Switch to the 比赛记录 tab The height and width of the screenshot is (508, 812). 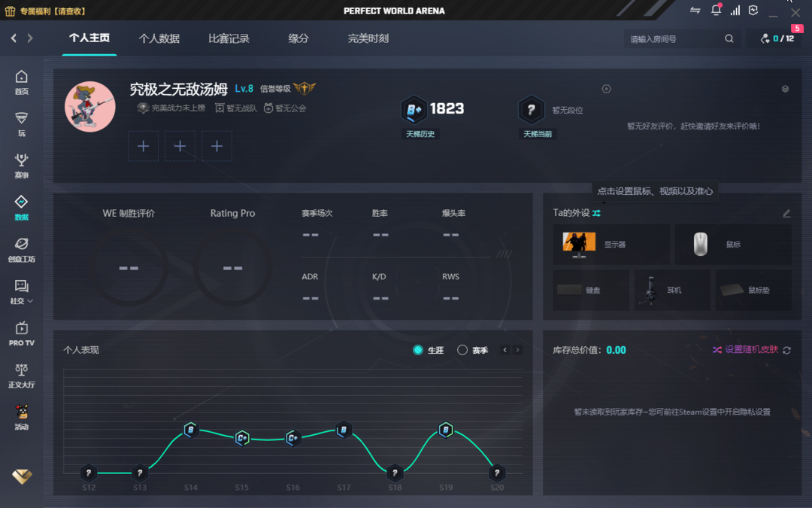pyautogui.click(x=229, y=38)
